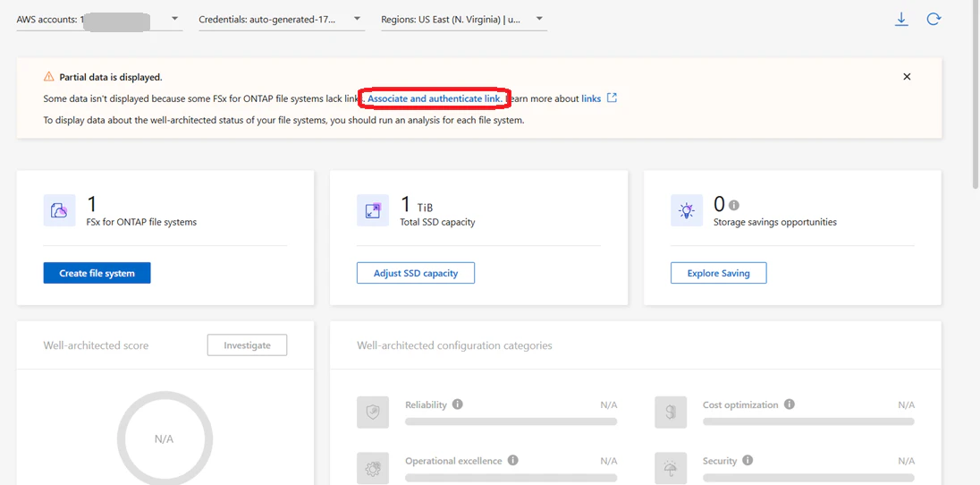
Task: Click the Cost optimization icon
Action: (x=671, y=413)
